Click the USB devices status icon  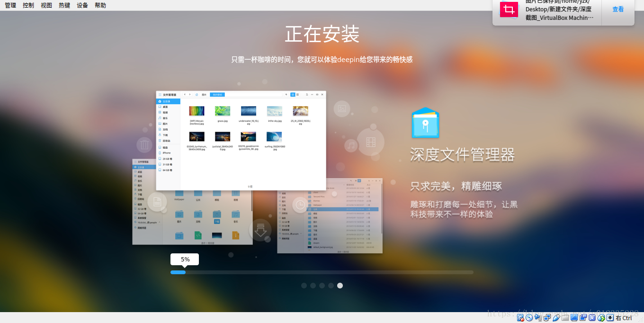tap(556, 318)
